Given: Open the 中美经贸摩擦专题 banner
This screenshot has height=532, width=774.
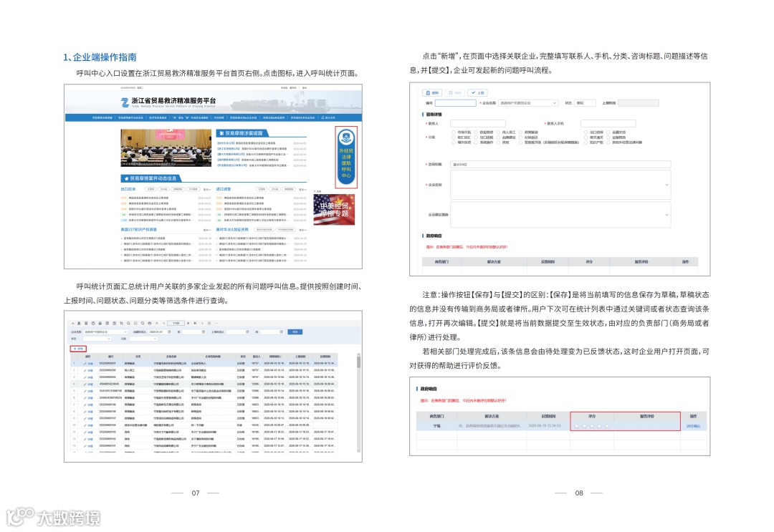Looking at the screenshot, I should (334, 210).
